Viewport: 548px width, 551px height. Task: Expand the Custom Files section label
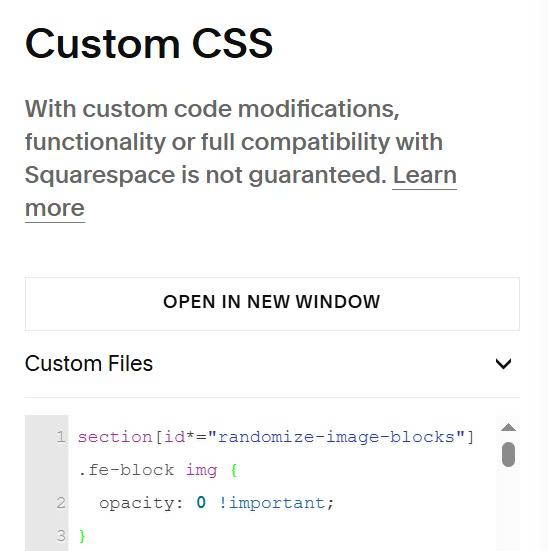tap(89, 363)
